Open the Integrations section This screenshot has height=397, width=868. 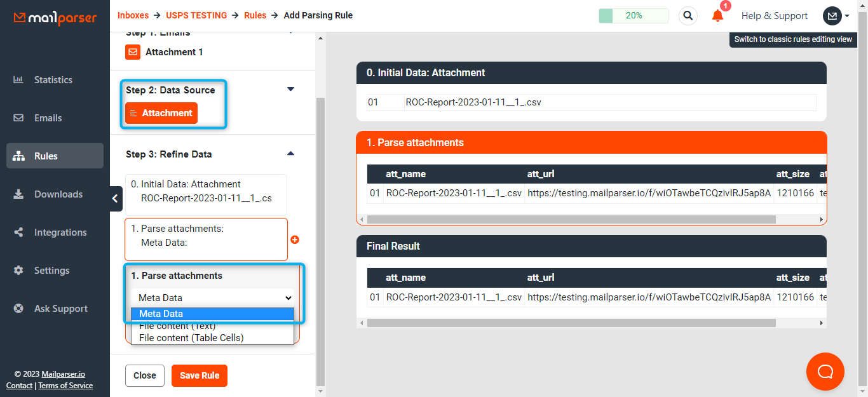coord(60,232)
